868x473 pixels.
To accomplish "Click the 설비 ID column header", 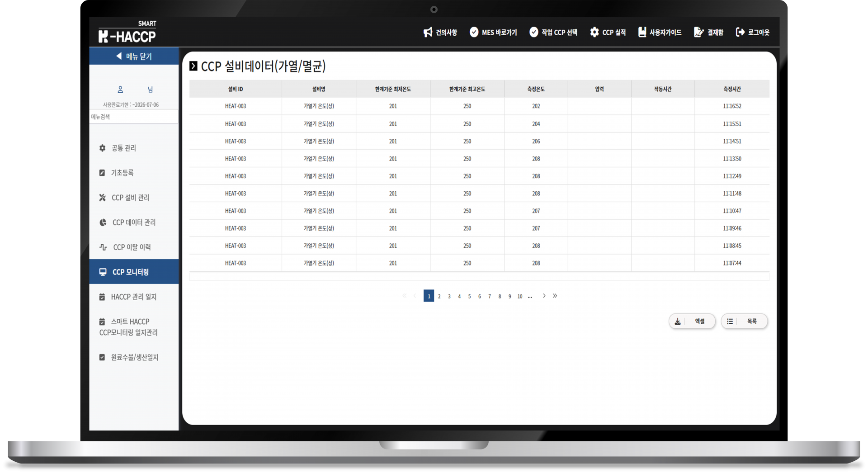I will [x=236, y=89].
